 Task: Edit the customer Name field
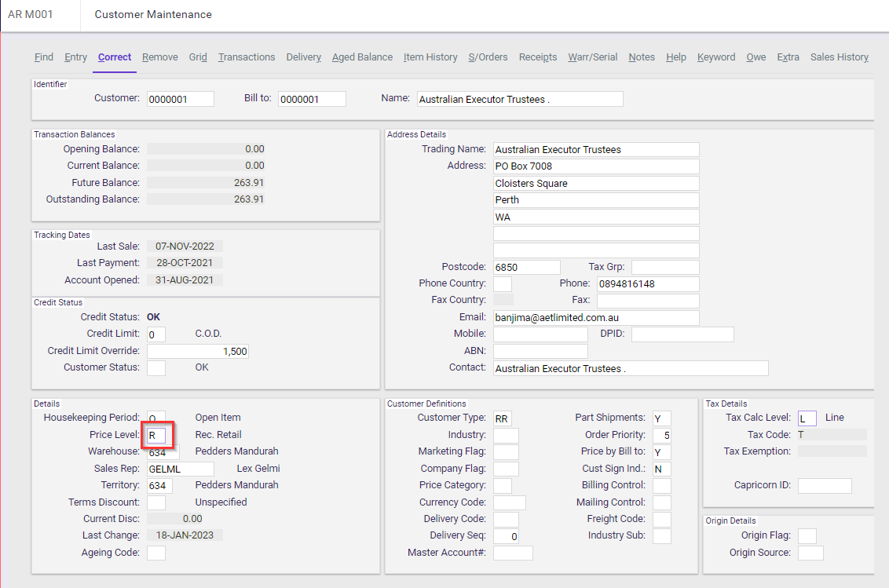pyautogui.click(x=520, y=99)
